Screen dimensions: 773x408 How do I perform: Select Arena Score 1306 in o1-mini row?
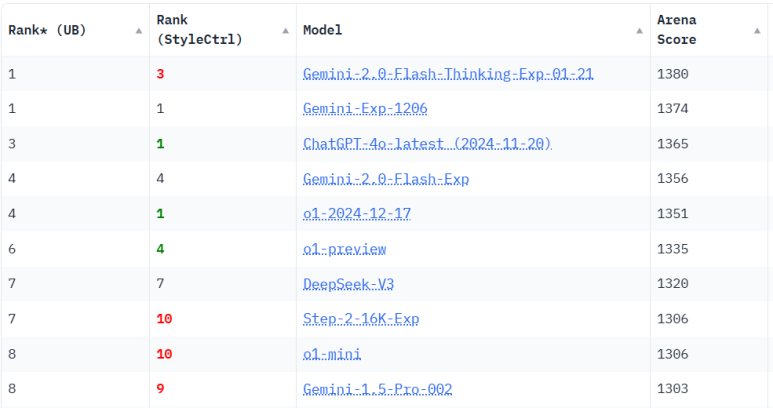point(672,354)
